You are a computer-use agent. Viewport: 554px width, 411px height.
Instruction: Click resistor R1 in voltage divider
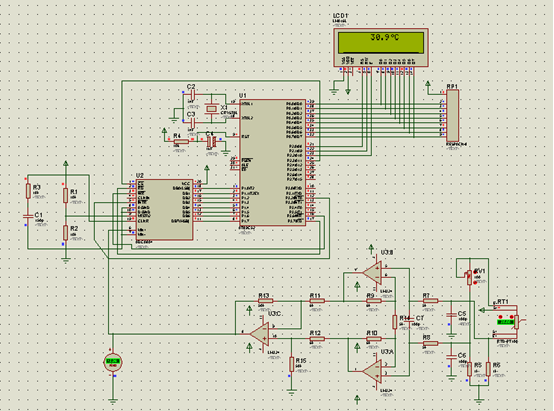65,195
